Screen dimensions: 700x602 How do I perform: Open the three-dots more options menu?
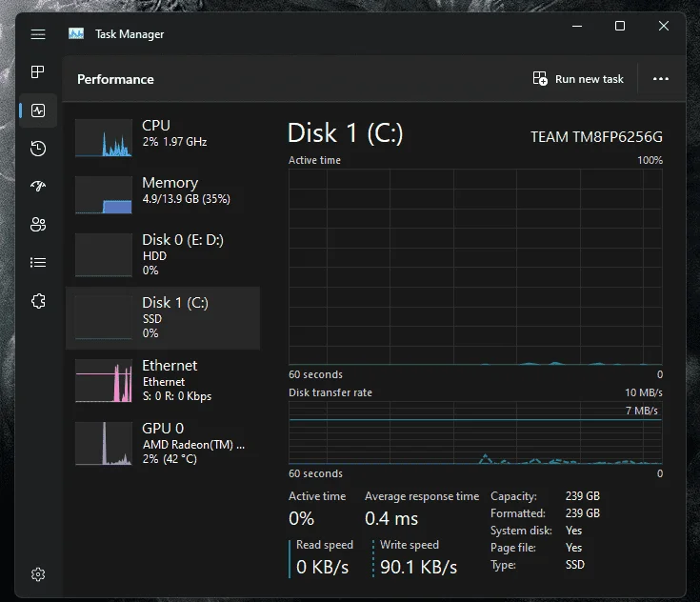tap(661, 79)
